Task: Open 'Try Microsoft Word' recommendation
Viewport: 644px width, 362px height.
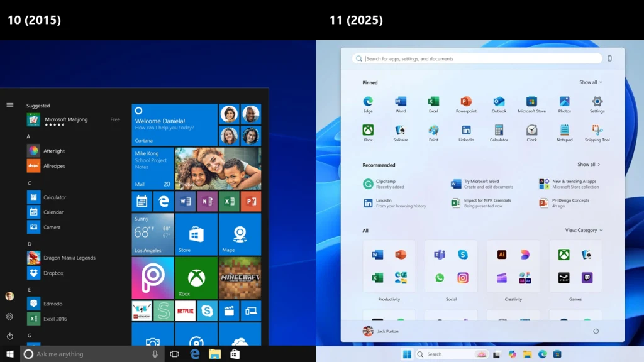Action: point(482,184)
